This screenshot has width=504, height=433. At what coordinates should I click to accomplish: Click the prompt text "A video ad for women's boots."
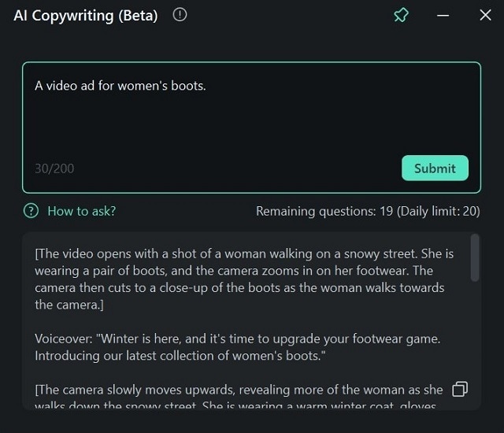pos(120,86)
